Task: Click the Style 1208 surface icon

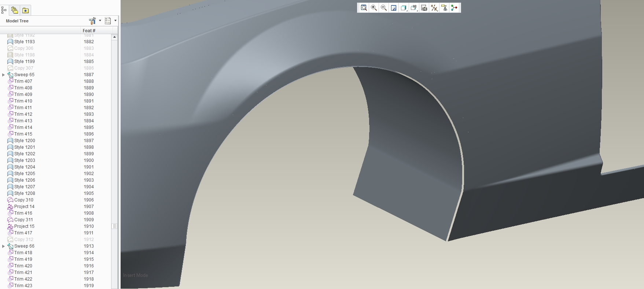Action: pos(10,193)
